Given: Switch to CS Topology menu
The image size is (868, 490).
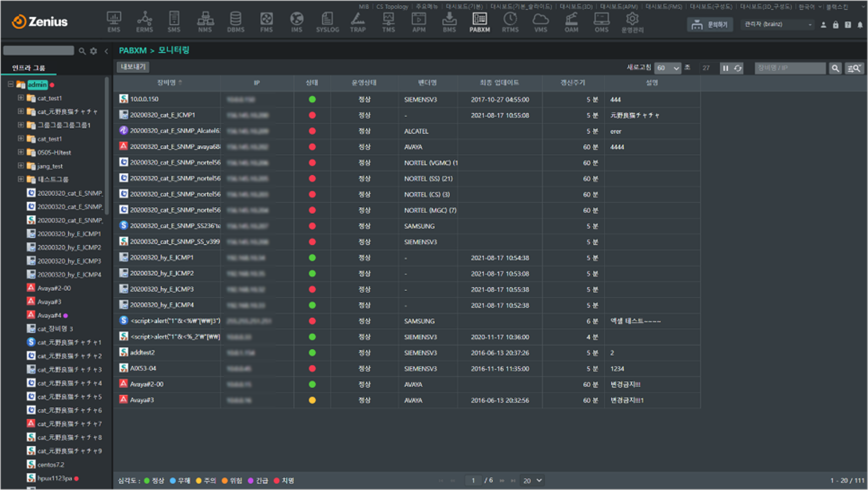Looking at the screenshot, I should point(392,7).
